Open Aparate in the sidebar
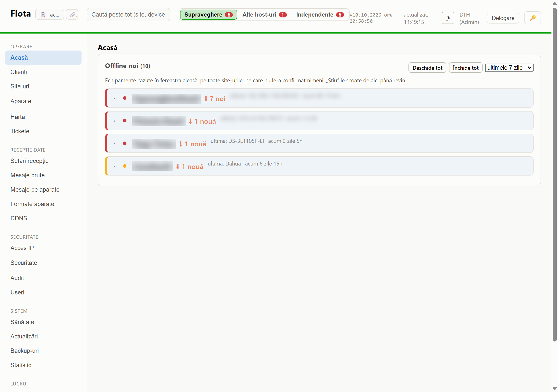558x392 pixels. [43, 101]
